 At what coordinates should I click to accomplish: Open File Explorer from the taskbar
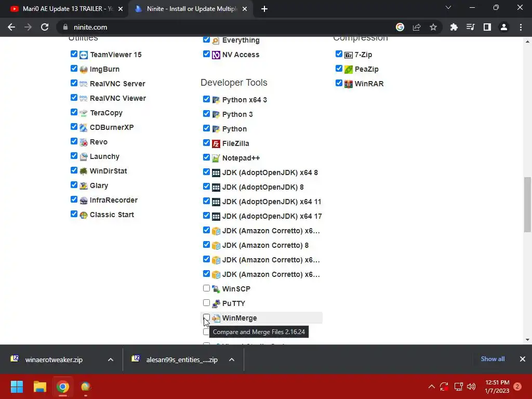(x=39, y=387)
